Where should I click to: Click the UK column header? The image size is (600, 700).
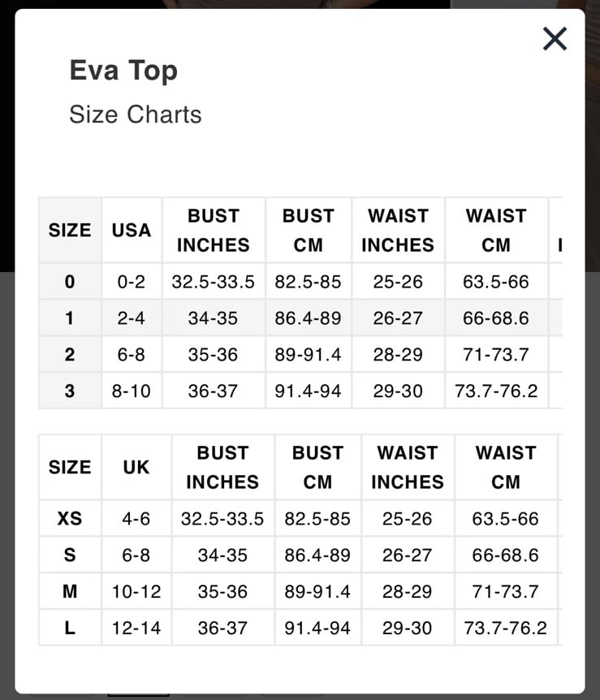(136, 467)
